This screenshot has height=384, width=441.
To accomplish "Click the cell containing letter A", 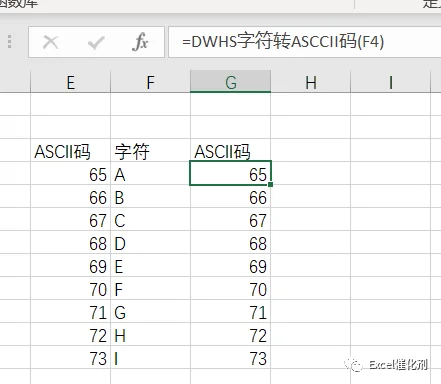I will click(x=150, y=173).
